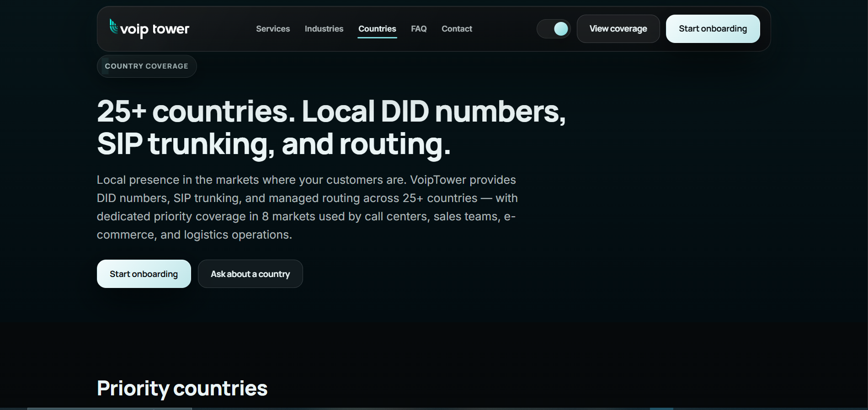Viewport: 868px width, 410px height.
Task: Toggle the theme switch in the header
Action: (554, 29)
